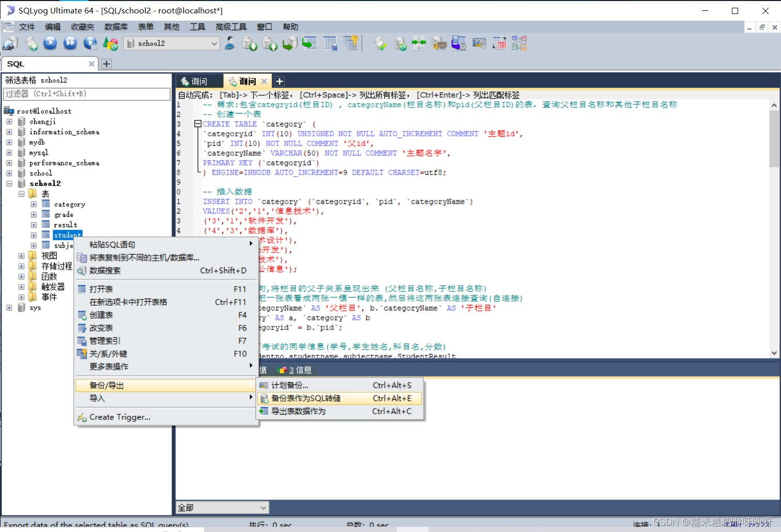The image size is (781, 532).
Task: Select 打开表 in context menu
Action: [166, 289]
